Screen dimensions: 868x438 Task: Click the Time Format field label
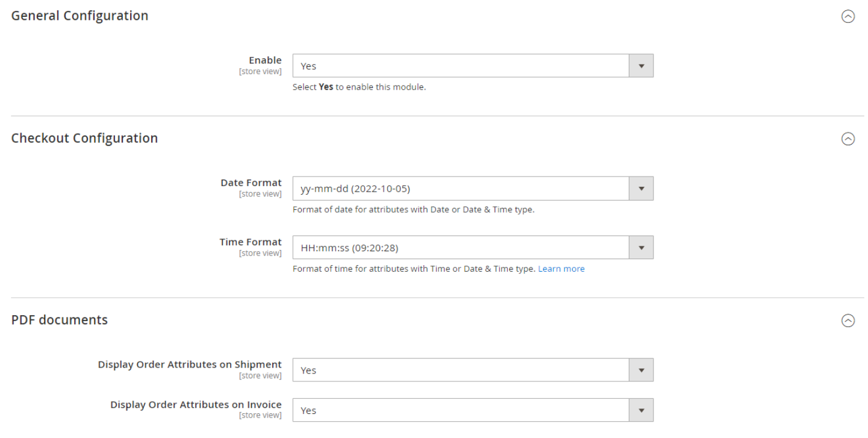click(250, 242)
